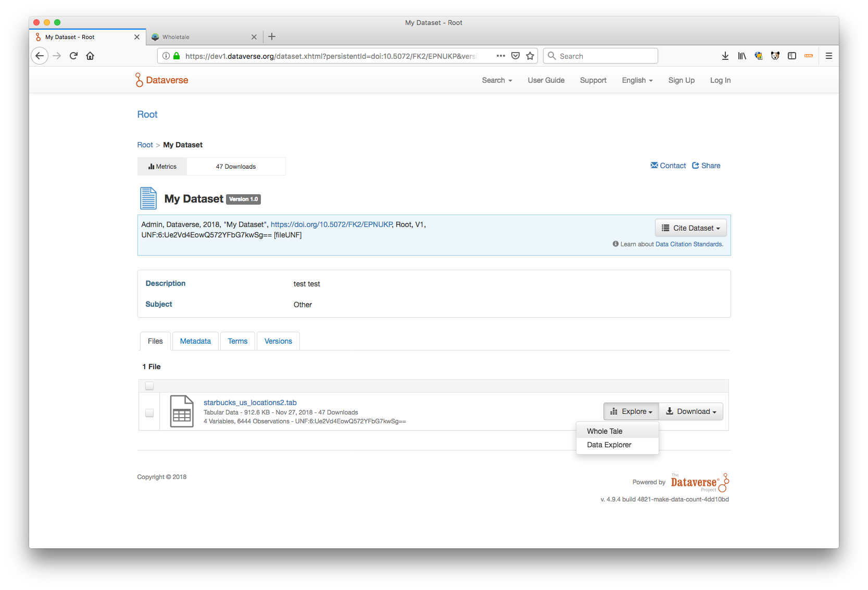Open the Data Citation Standards link

689,244
